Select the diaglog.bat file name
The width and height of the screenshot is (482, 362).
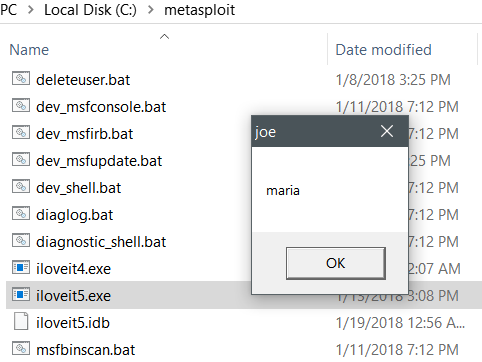pyautogui.click(x=75, y=215)
